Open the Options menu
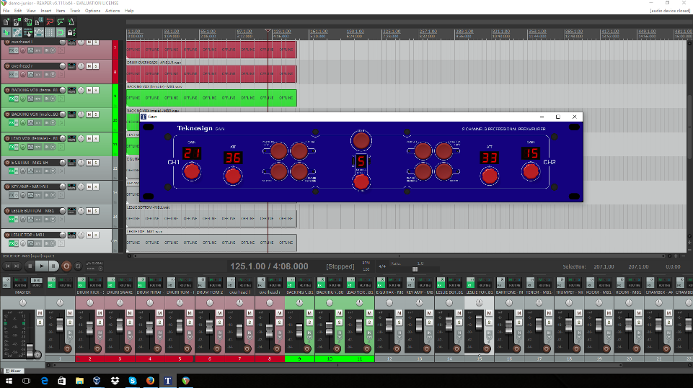This screenshot has width=693, height=388. [92, 11]
